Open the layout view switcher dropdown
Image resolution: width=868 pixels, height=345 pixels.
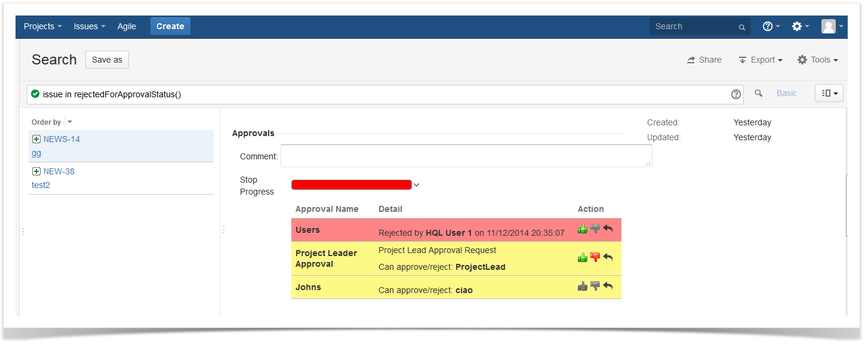pyautogui.click(x=830, y=93)
